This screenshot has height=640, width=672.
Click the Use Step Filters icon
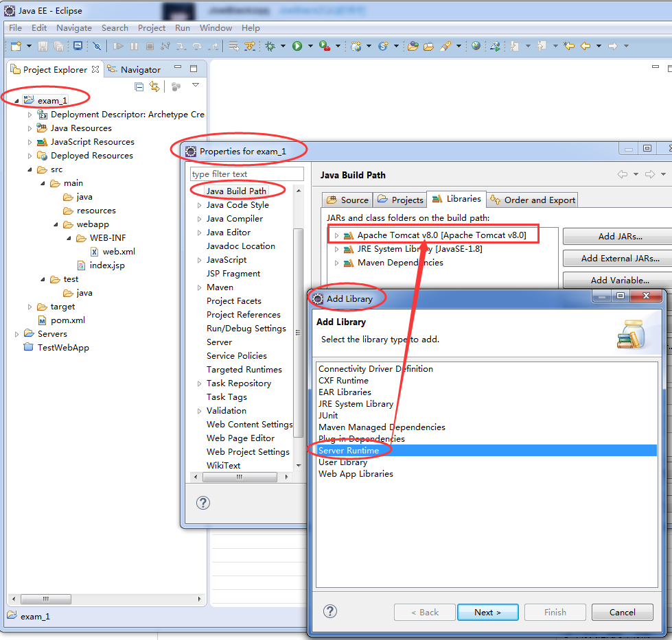coord(250,46)
